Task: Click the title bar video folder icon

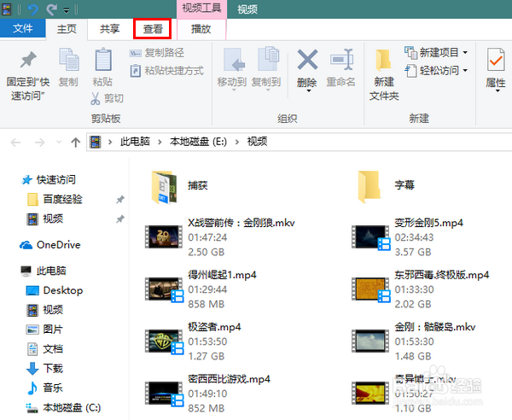Action: (7, 9)
